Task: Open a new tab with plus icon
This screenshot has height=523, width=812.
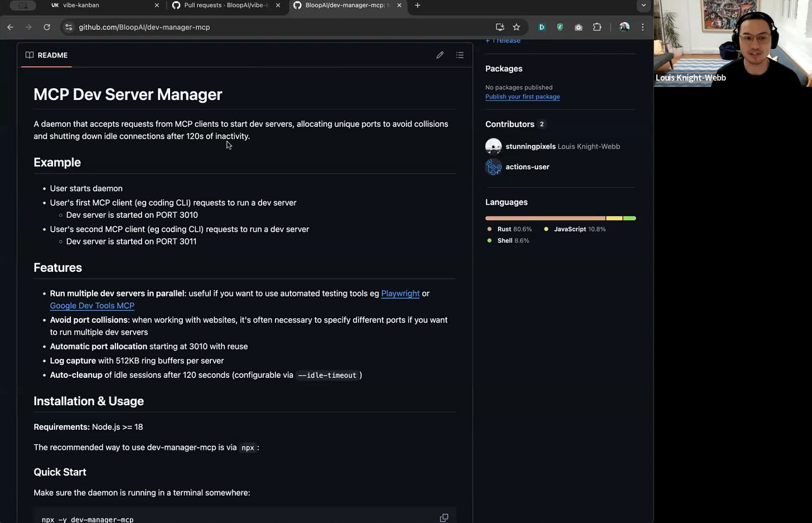Action: 418,5
